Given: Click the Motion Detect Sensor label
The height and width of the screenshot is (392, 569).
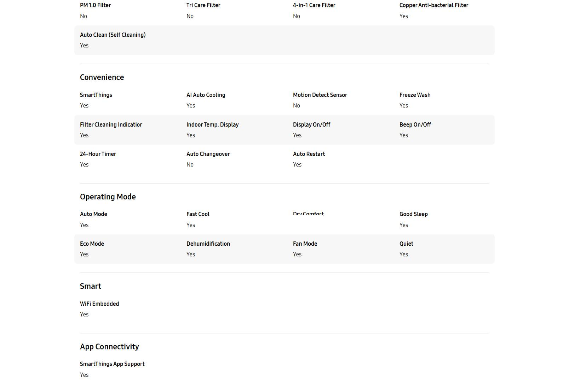Looking at the screenshot, I should (320, 95).
